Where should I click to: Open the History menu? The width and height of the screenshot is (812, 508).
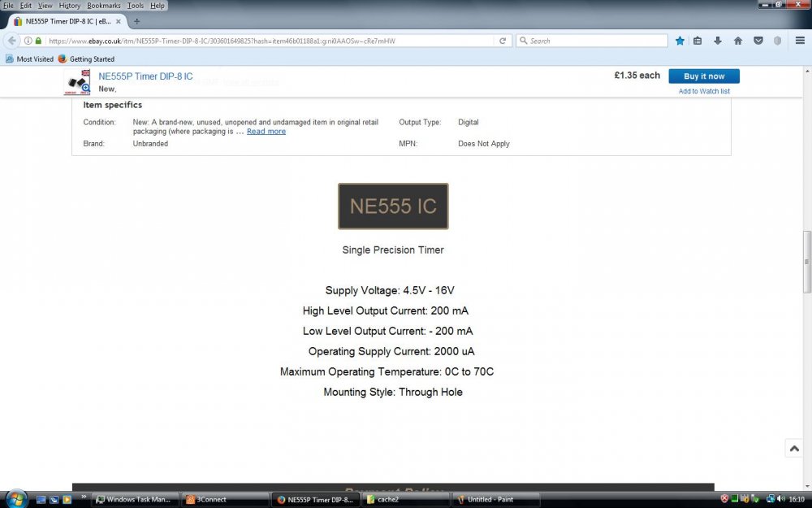coord(69,6)
